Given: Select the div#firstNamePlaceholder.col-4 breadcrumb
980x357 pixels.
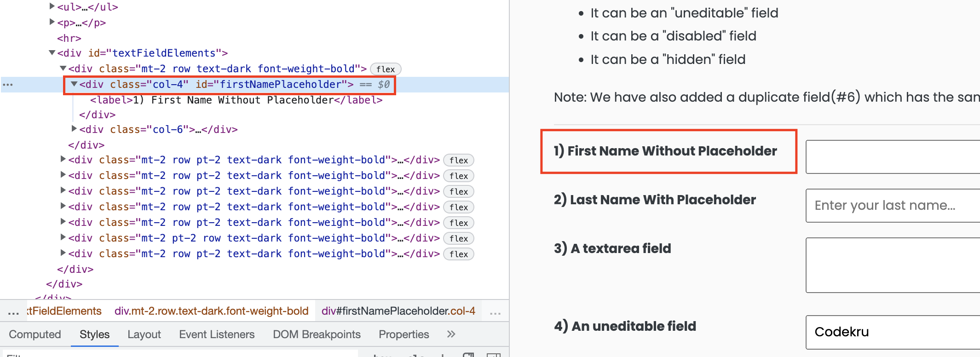Looking at the screenshot, I should 398,311.
